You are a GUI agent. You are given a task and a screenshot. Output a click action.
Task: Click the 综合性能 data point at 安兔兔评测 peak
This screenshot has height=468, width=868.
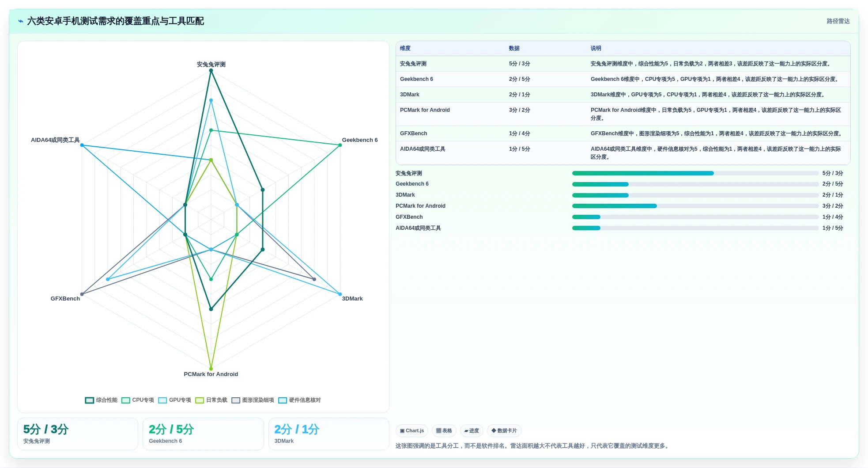(211, 71)
